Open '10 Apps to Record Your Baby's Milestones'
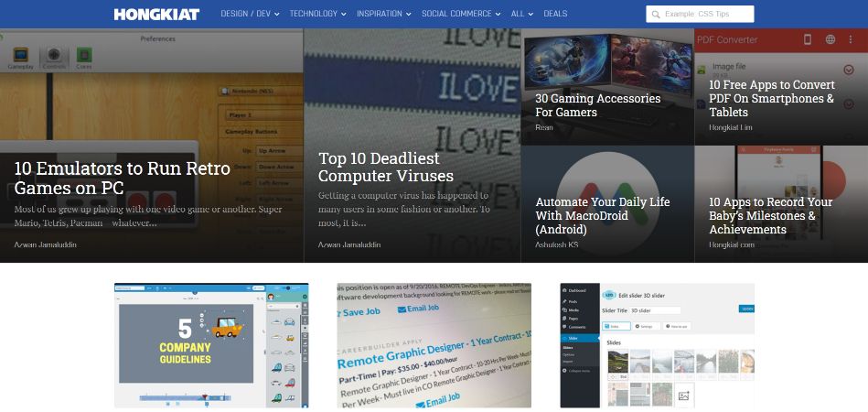This screenshot has height=412, width=868. pyautogui.click(x=770, y=215)
